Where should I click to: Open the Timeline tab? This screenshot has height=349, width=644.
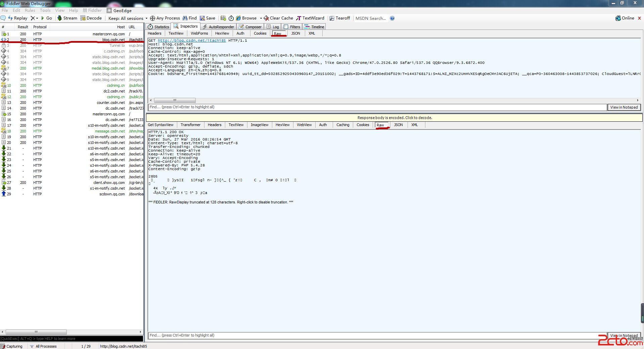tap(314, 27)
